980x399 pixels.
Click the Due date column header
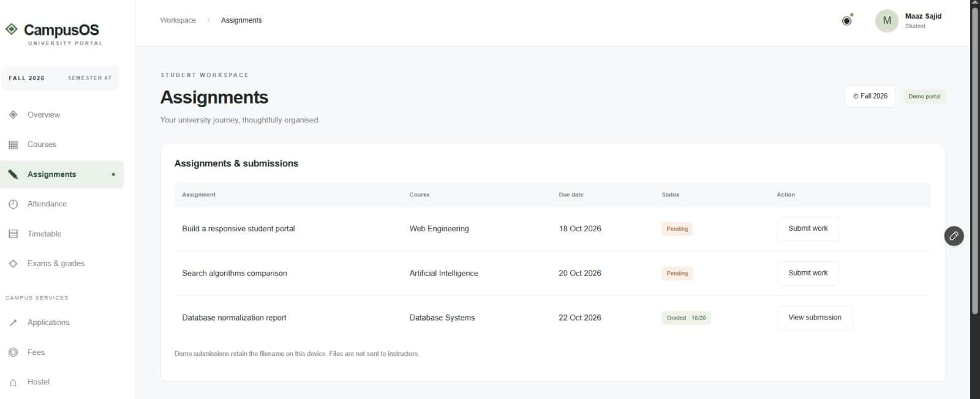click(571, 195)
